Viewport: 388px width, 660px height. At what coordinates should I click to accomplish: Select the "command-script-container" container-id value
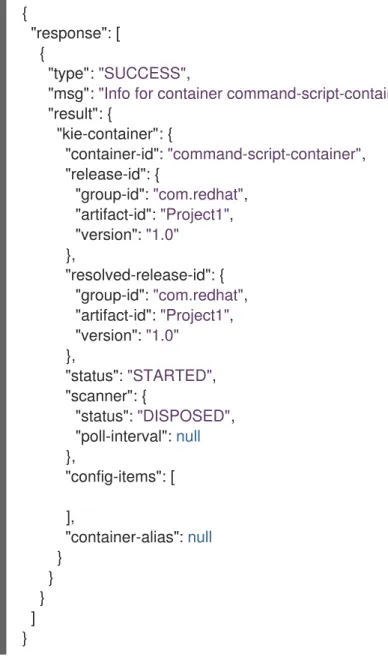[x=266, y=154]
